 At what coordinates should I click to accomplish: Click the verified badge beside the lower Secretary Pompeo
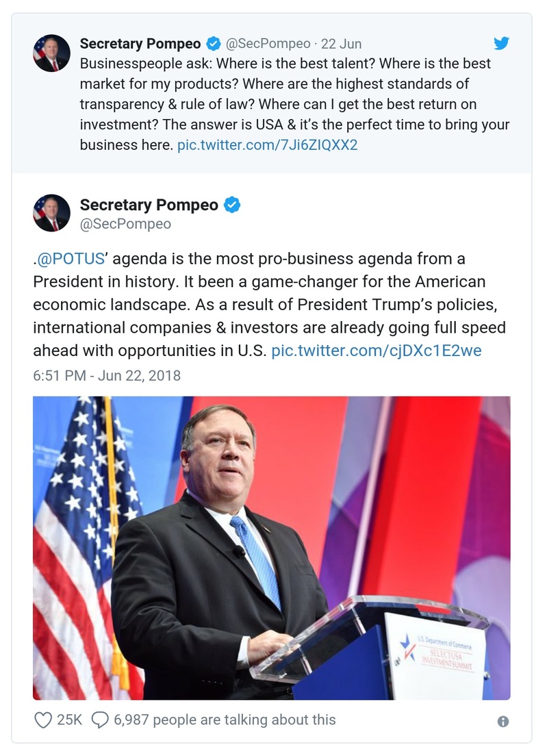tap(233, 204)
